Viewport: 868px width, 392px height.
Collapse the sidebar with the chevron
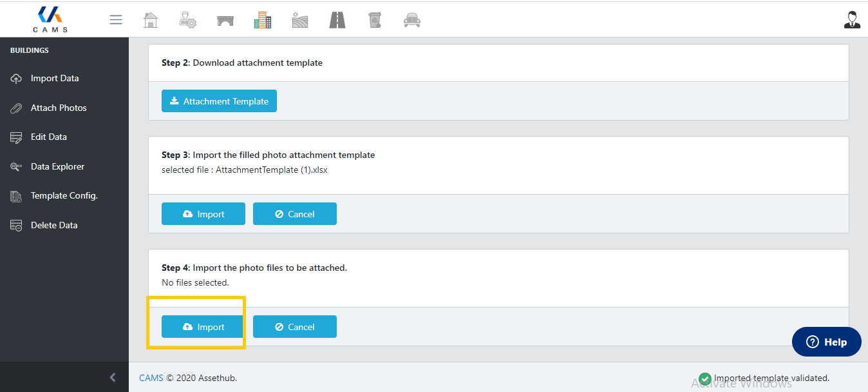coord(113,377)
